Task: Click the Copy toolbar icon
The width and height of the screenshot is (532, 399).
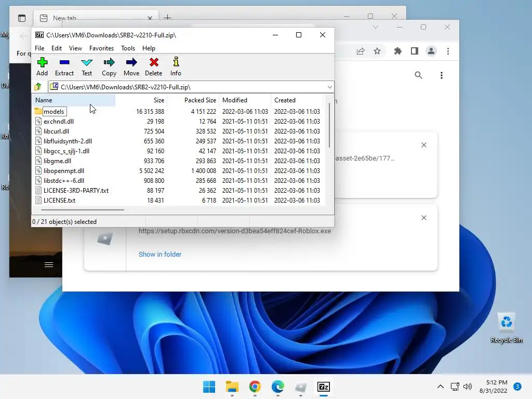Action: click(109, 66)
